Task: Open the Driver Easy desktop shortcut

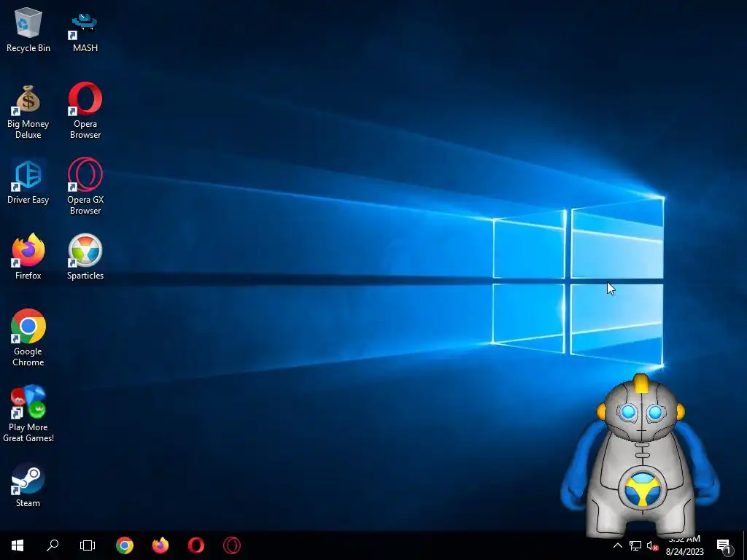Action: pos(28,182)
